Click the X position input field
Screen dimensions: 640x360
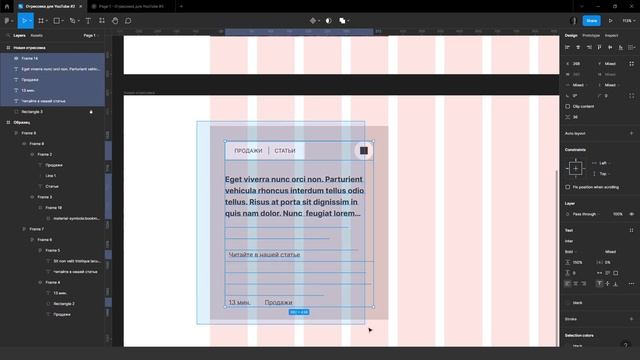point(577,64)
